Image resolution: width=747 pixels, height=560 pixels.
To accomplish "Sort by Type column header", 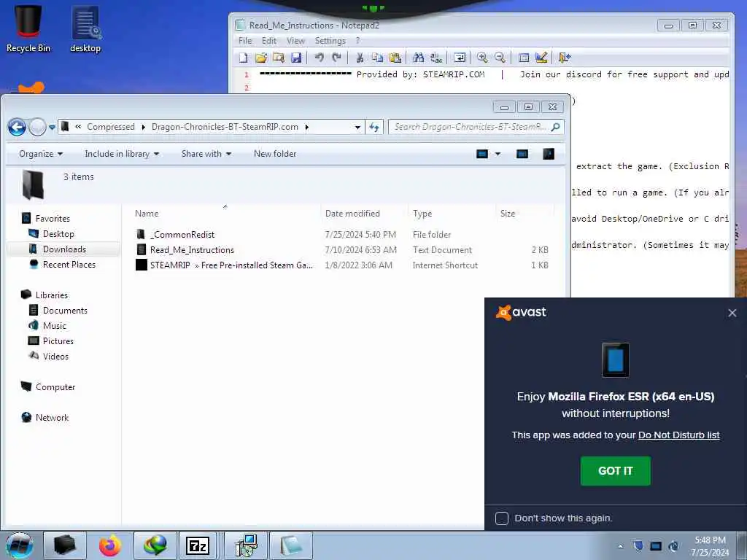I will point(422,214).
